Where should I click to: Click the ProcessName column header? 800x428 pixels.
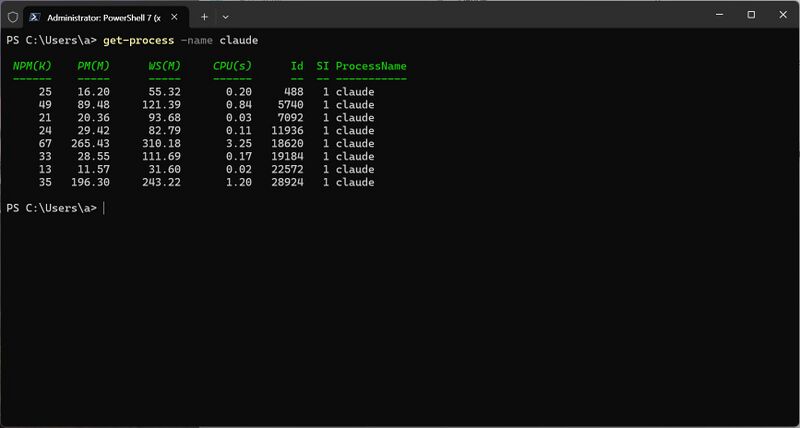click(x=371, y=66)
